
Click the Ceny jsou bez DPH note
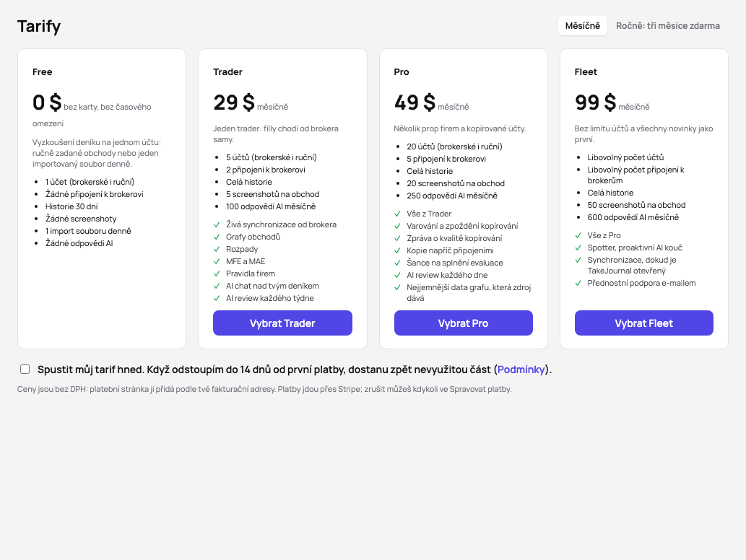264,390
